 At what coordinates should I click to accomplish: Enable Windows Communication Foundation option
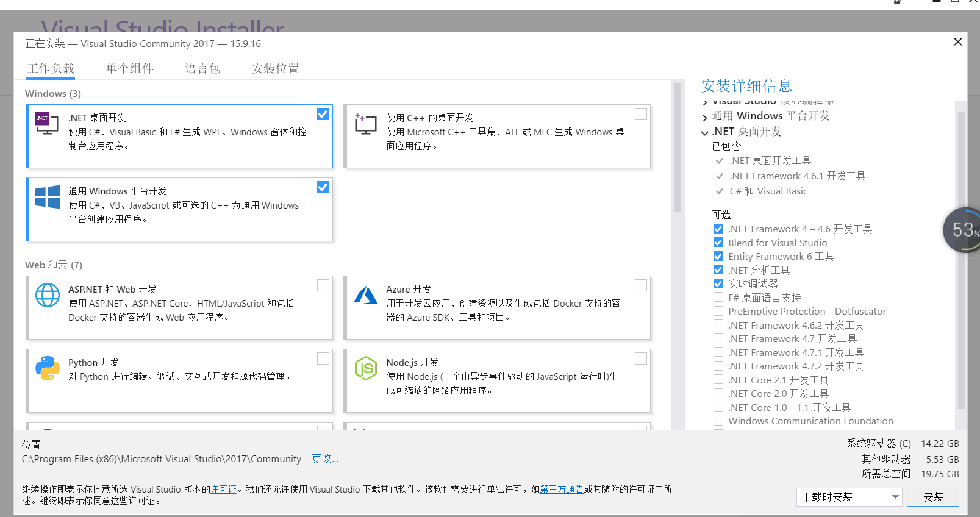[x=718, y=421]
